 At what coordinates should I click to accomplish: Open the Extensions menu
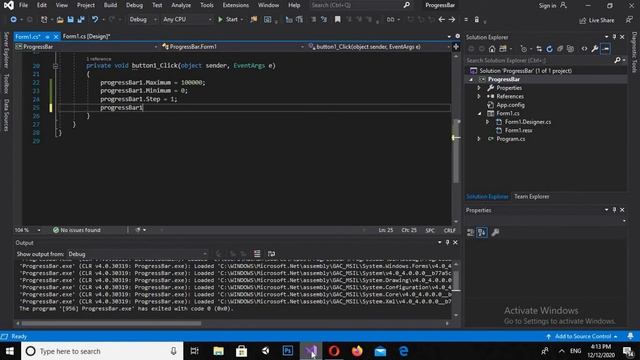pyautogui.click(x=236, y=5)
